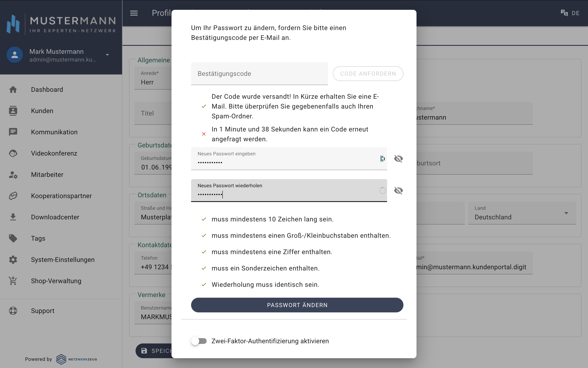
Task: Click the text 'Wiederholung muss identisch sein.'
Action: [265, 285]
